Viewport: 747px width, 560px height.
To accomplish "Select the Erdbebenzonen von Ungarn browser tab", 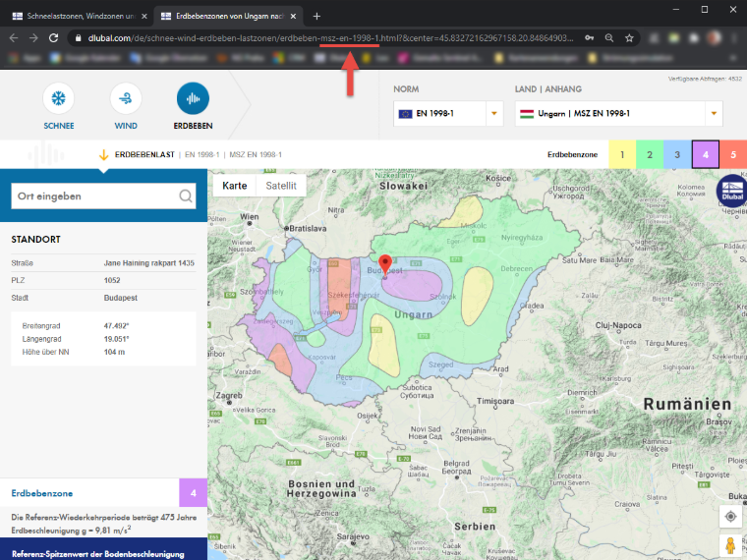I will (230, 16).
